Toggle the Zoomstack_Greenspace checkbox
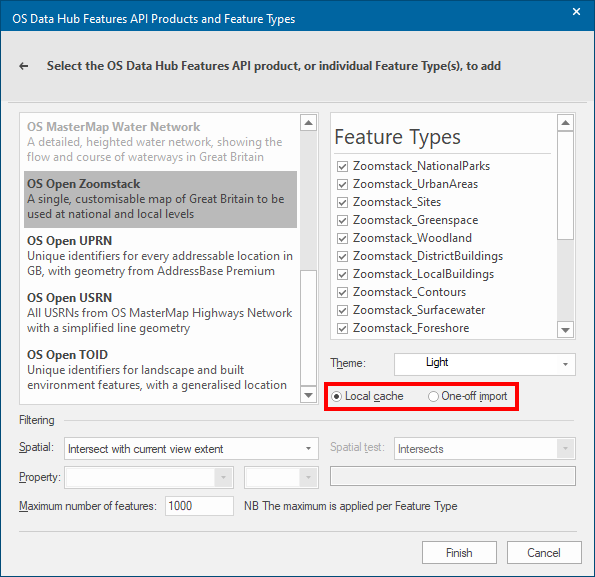Viewport: 595px width, 577px height. [342, 220]
